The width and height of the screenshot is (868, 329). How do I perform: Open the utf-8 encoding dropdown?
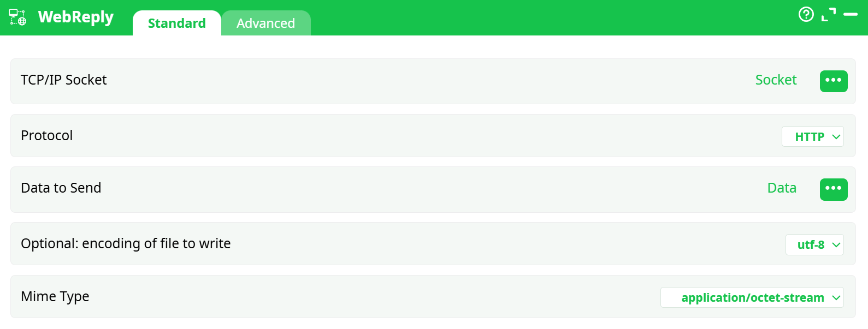click(x=814, y=244)
